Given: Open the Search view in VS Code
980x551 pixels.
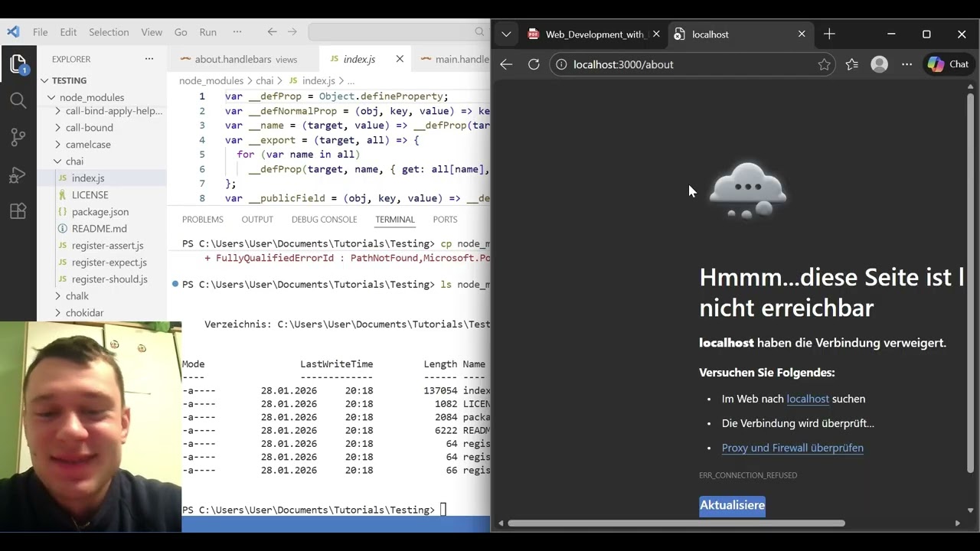Looking at the screenshot, I should pyautogui.click(x=18, y=100).
